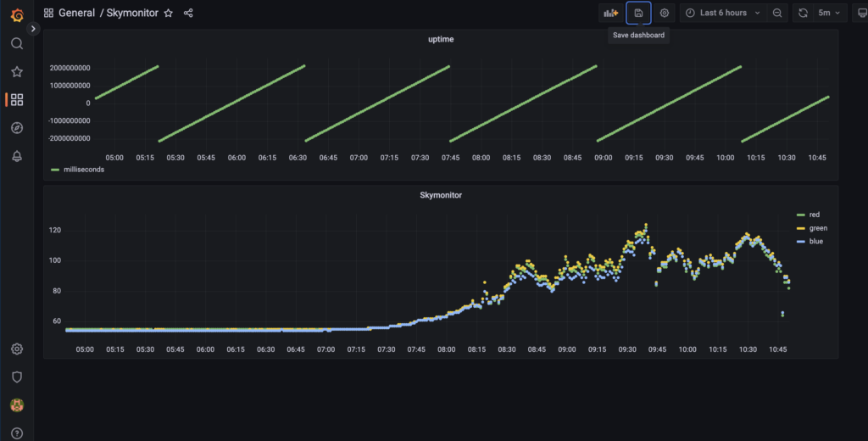
Task: Click the 2000000000 y-axis label in uptime
Action: 70,68
